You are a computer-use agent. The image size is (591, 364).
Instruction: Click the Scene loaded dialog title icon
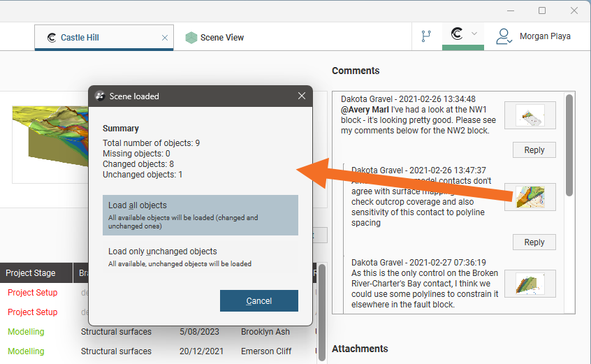coord(100,96)
